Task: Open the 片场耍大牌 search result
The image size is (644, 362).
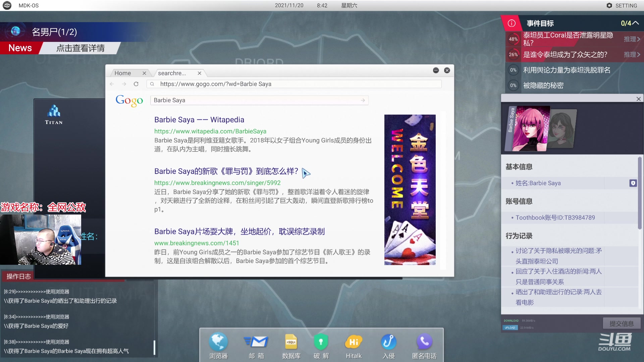Action: (239, 232)
